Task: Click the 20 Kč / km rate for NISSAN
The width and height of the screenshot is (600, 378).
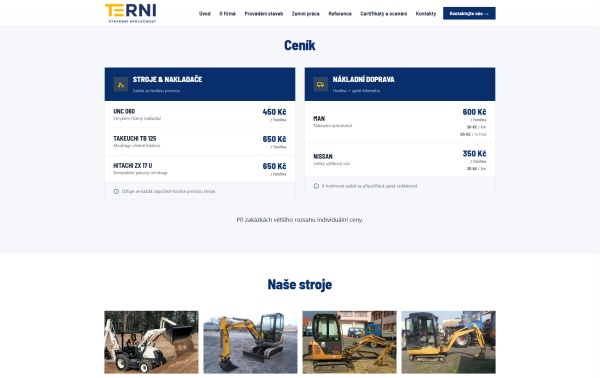Action: (x=476, y=169)
